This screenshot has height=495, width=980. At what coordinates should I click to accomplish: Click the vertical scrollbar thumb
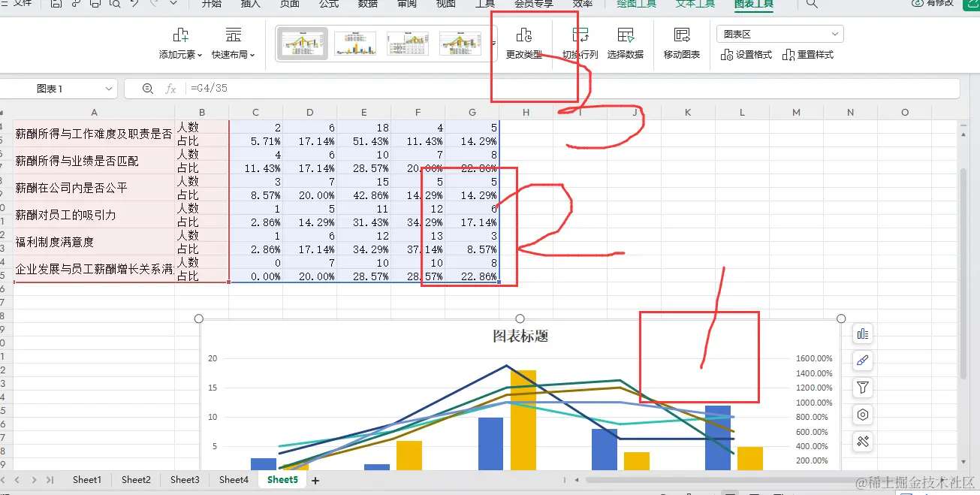pos(964,274)
